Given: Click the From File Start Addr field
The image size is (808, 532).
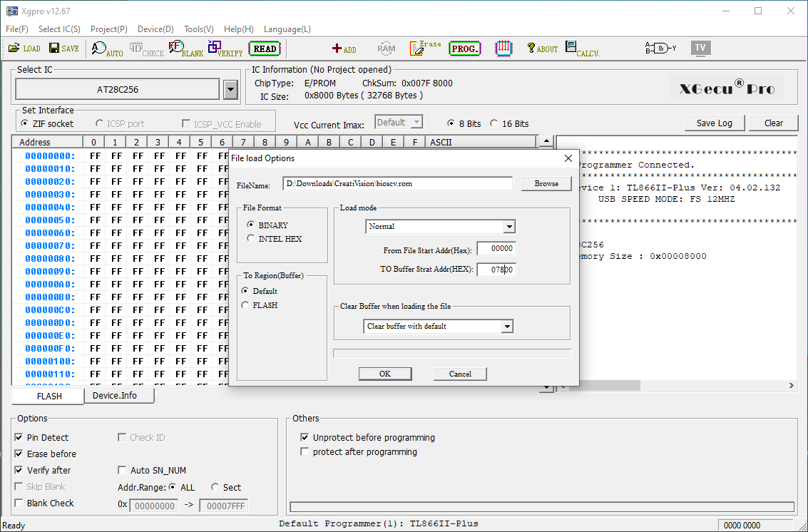Looking at the screenshot, I should pyautogui.click(x=496, y=248).
